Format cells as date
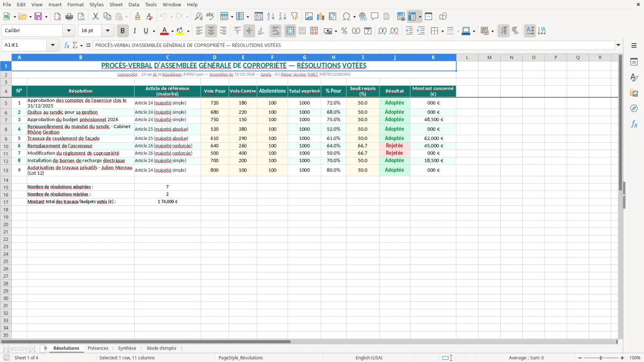644x362 pixels. point(368,31)
